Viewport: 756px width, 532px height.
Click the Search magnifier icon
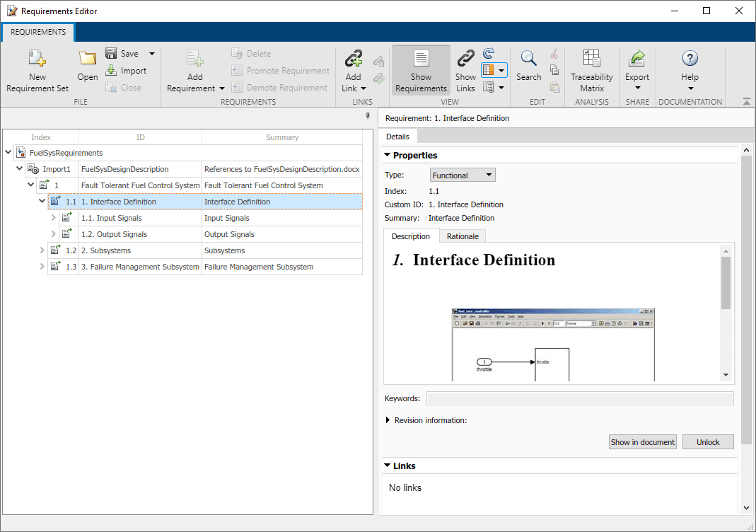click(528, 59)
